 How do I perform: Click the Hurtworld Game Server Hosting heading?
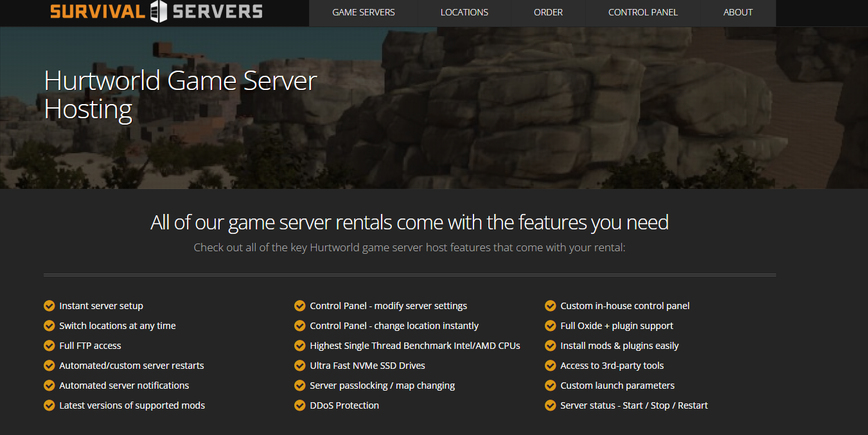[181, 94]
